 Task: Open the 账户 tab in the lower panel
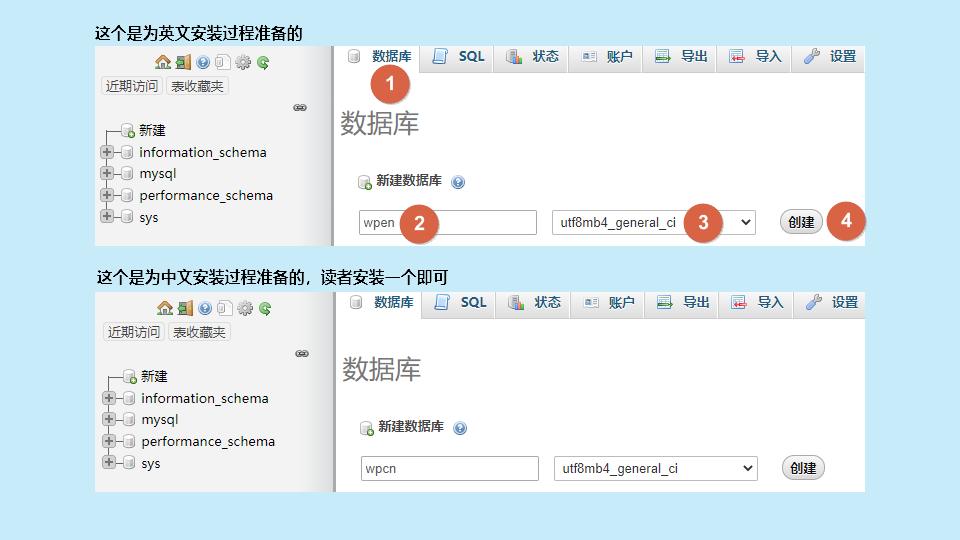[608, 303]
